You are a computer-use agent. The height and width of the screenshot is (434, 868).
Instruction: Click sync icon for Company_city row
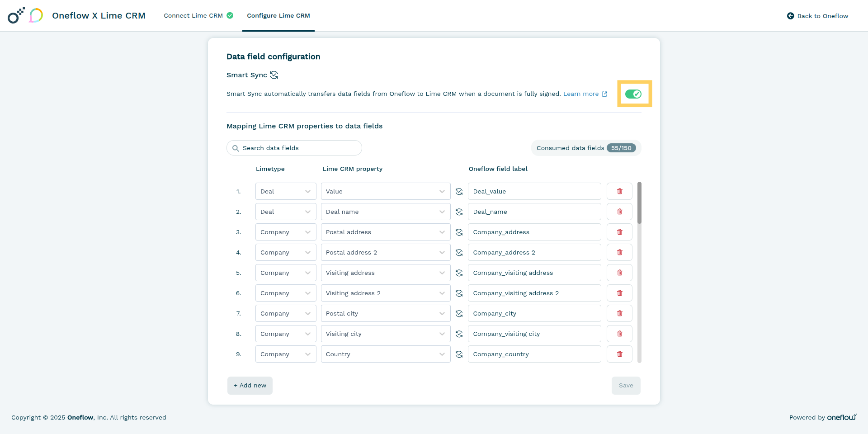coord(459,314)
